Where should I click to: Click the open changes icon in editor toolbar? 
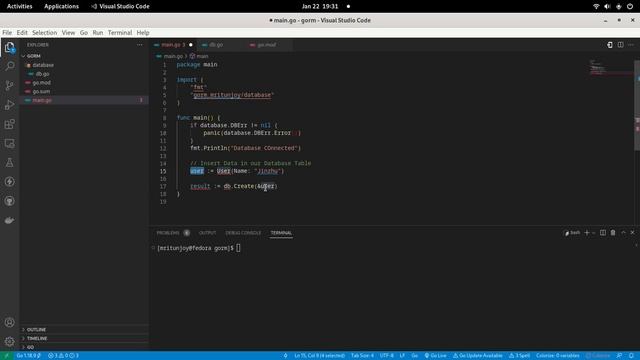(609, 45)
